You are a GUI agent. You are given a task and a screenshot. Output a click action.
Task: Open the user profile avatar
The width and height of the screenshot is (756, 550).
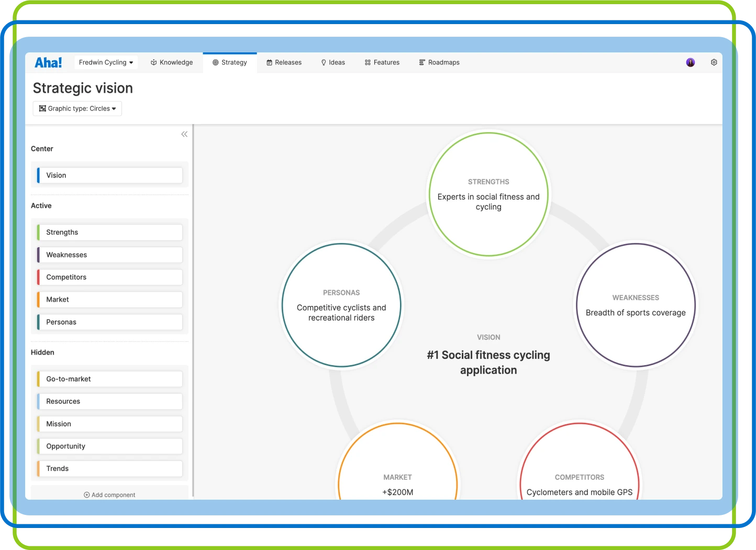click(x=691, y=62)
